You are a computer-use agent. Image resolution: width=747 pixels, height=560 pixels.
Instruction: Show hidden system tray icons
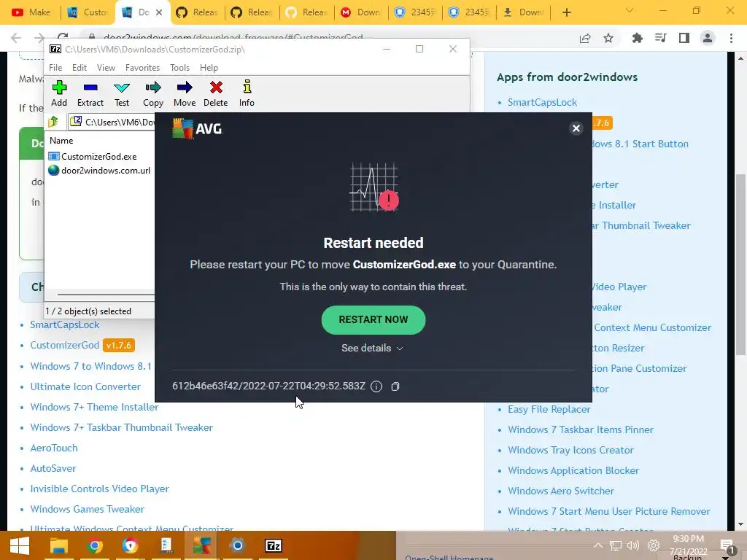coord(598,545)
